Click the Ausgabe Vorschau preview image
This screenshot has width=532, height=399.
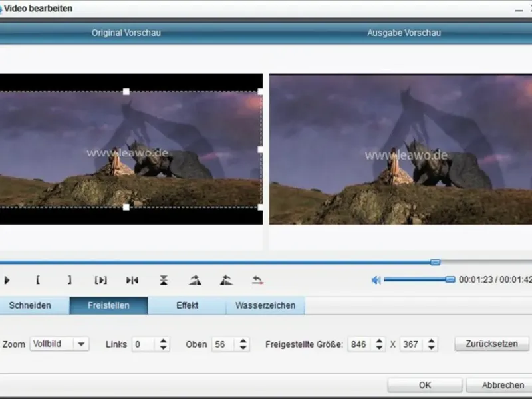401,149
